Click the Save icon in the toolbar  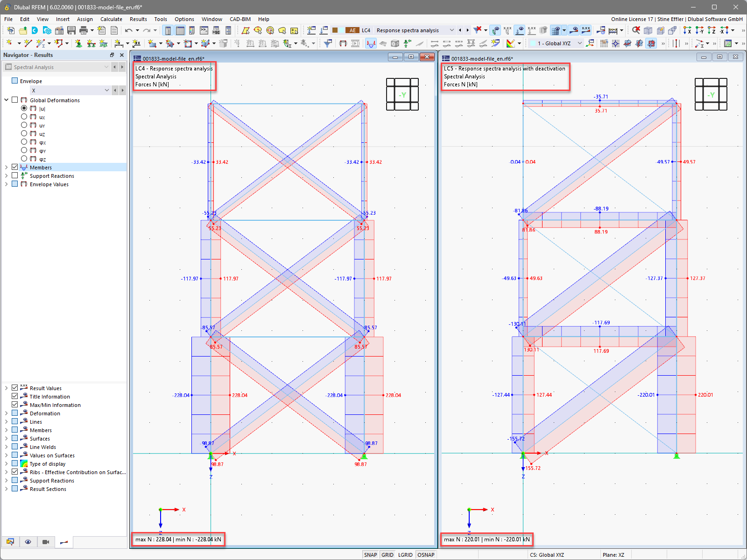(x=71, y=30)
